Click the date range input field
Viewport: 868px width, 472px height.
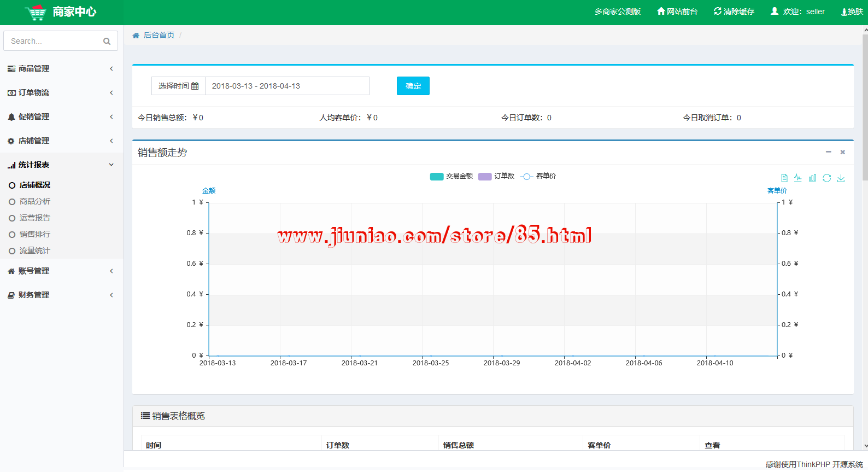tap(287, 86)
